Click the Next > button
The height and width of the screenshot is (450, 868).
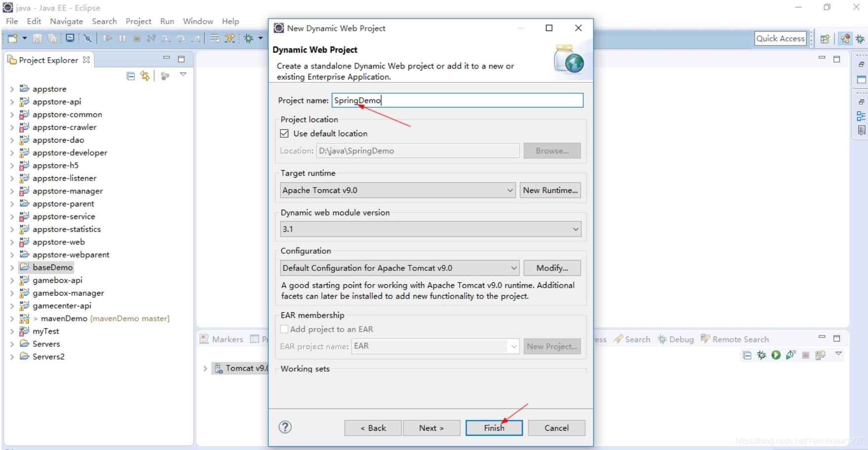[x=432, y=428]
